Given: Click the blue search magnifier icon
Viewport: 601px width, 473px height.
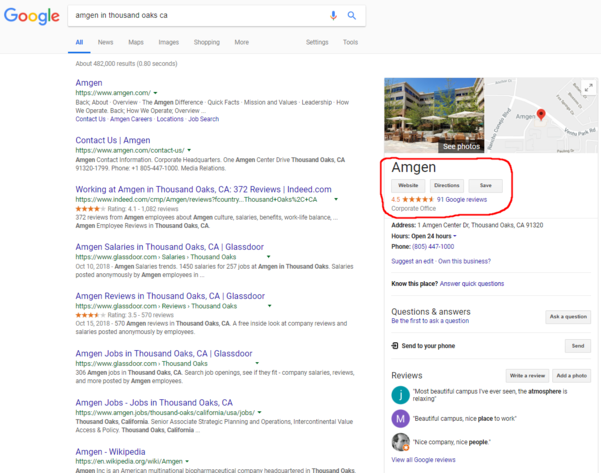Looking at the screenshot, I should pos(351,15).
